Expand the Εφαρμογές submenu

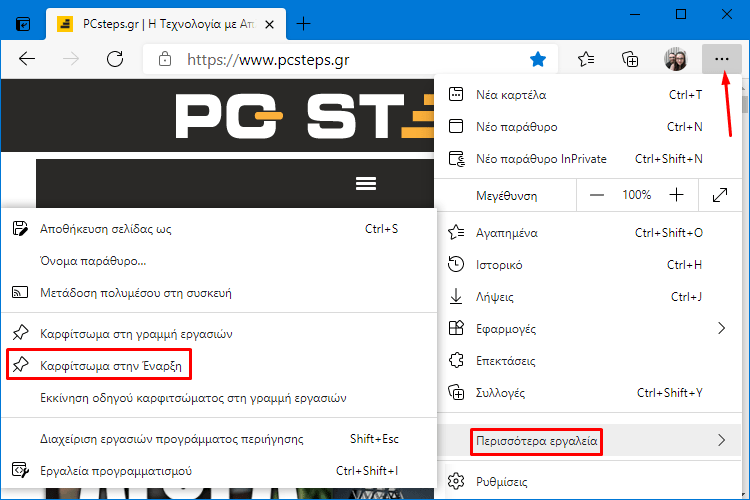click(x=587, y=329)
